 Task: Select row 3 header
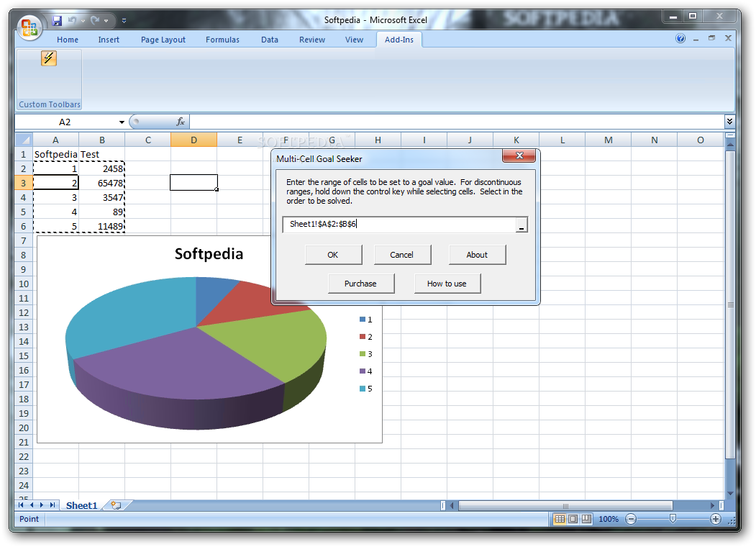pyautogui.click(x=23, y=184)
